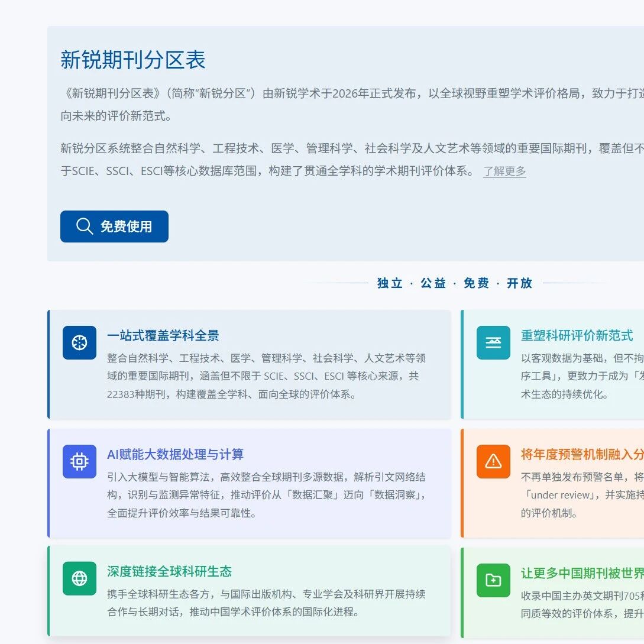
Task: Select the 一站式覆盖学科全景 title
Action: pos(163,335)
